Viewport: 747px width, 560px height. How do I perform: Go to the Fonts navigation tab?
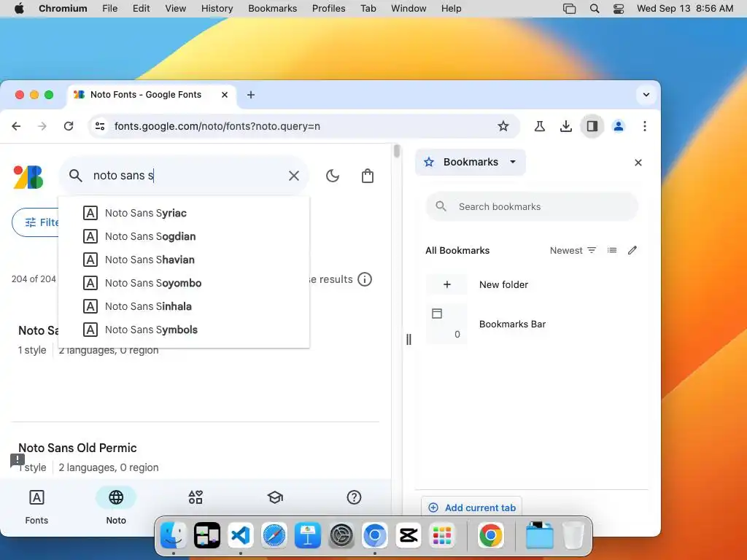pyautogui.click(x=36, y=507)
